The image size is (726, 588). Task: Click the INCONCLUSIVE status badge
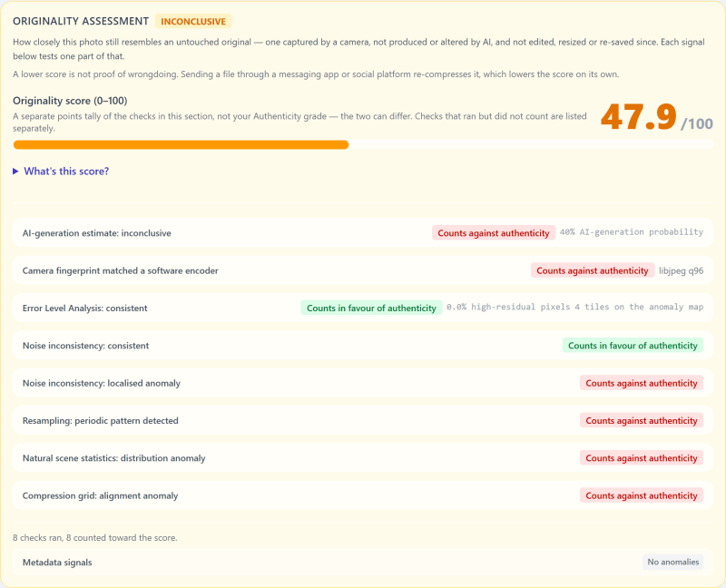click(x=193, y=21)
